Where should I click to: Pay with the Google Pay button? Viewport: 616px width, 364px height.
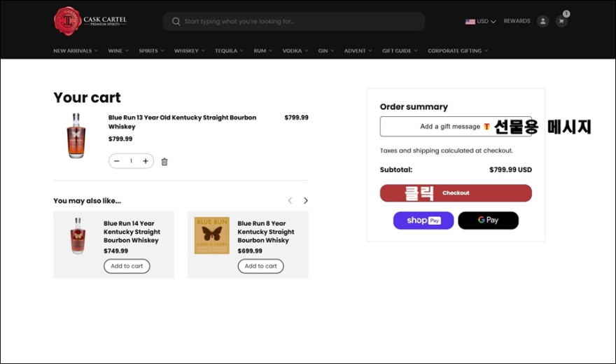click(x=489, y=220)
